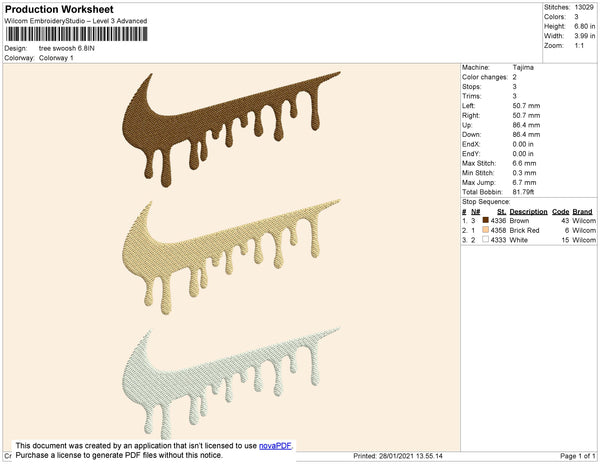The width and height of the screenshot is (600, 464).
Task: Click 'Printed: 28/01/2021 13.55.14' footer text
Action: pyautogui.click(x=398, y=456)
